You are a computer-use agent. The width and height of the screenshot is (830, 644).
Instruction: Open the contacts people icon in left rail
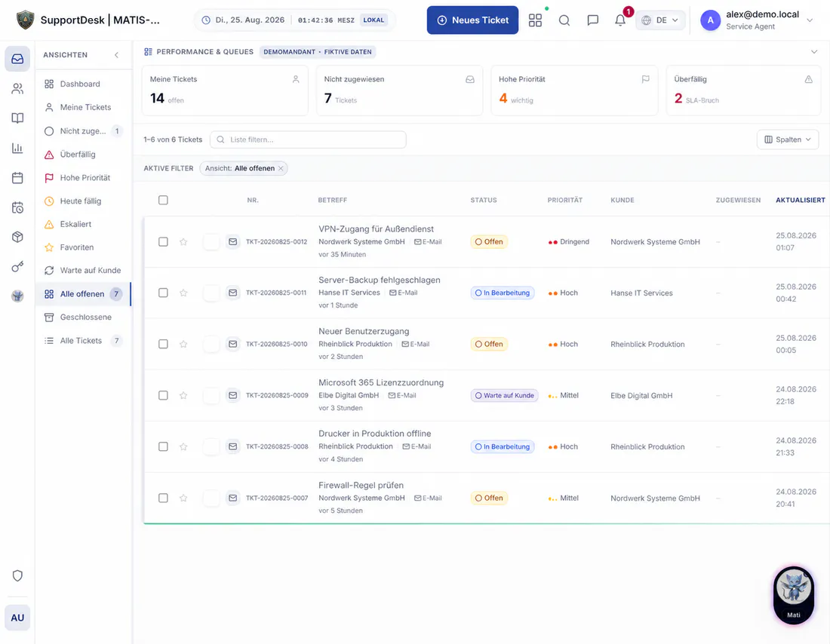click(x=17, y=88)
